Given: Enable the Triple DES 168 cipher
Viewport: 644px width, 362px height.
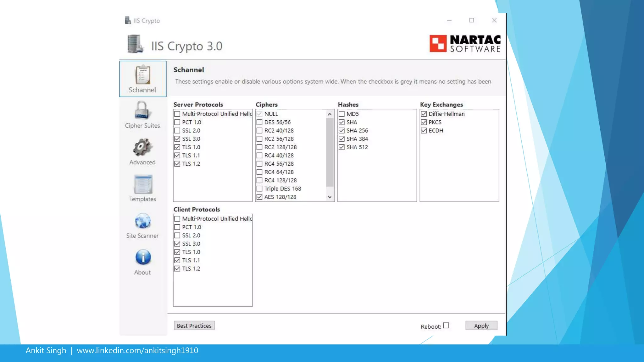Looking at the screenshot, I should click(259, 189).
